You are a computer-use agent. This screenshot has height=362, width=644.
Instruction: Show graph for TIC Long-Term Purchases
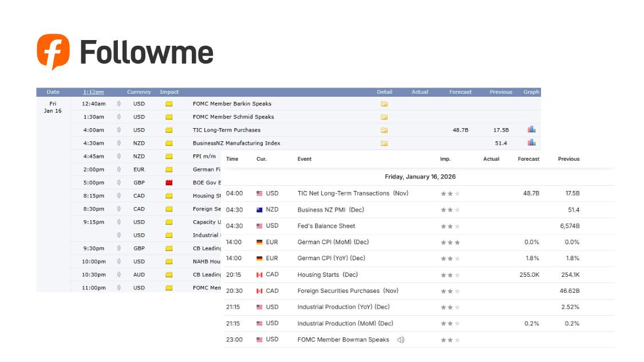[x=531, y=129]
